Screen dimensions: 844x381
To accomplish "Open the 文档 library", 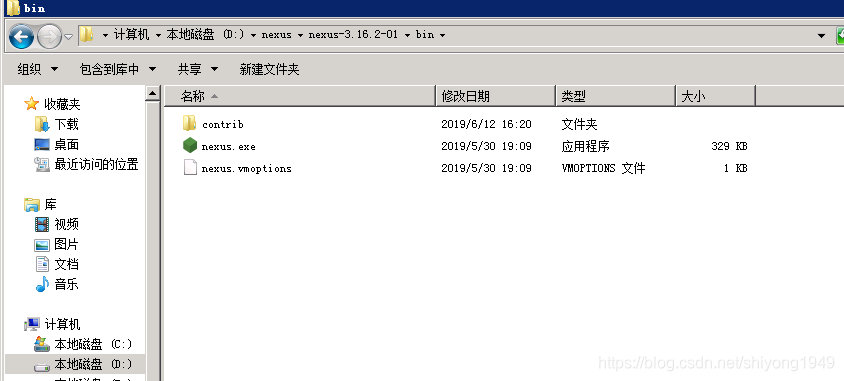I will (66, 264).
